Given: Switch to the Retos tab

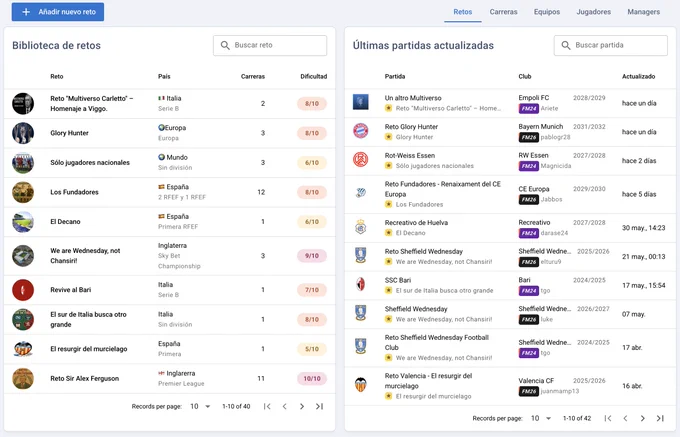Looking at the screenshot, I should pyautogui.click(x=462, y=12).
